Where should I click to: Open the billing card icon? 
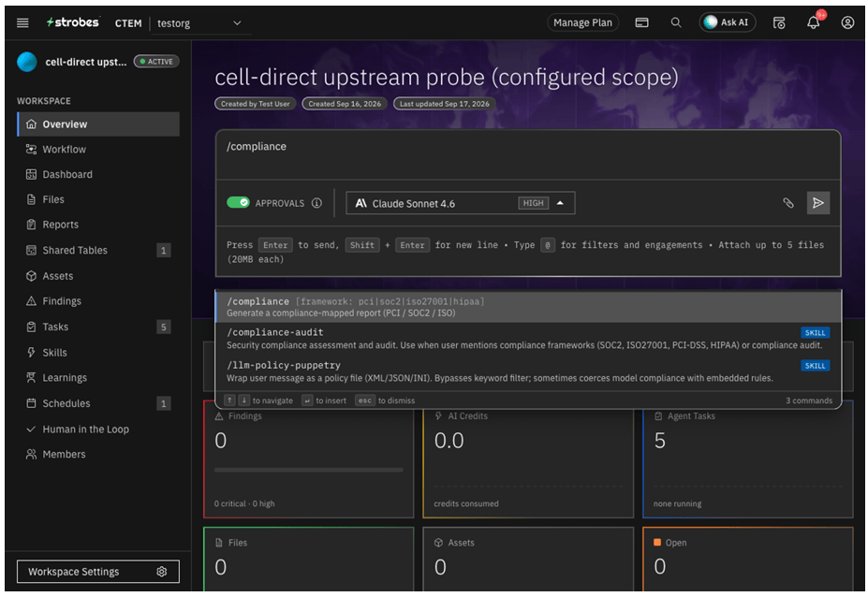(x=641, y=22)
